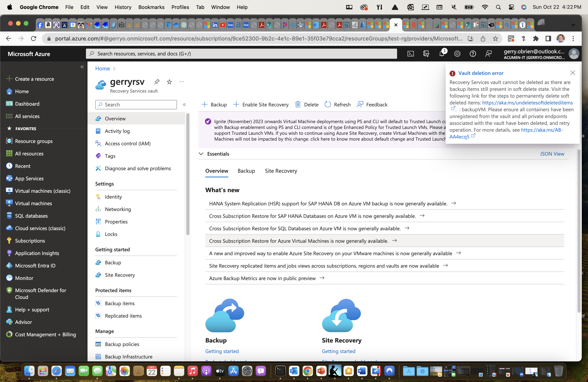Click the resource menu Search field

(x=136, y=104)
